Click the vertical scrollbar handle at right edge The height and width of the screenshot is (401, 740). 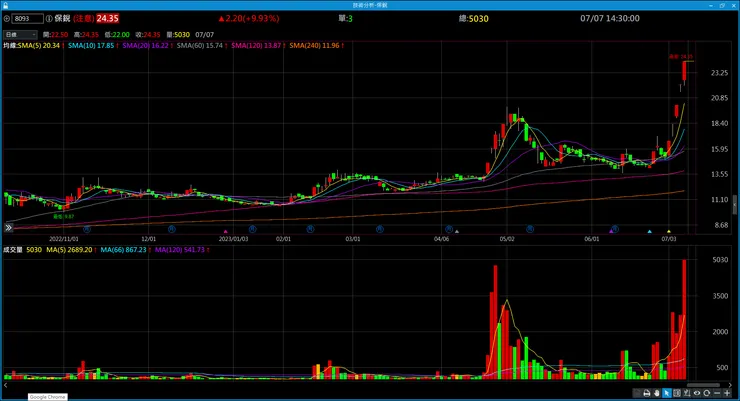[x=735, y=205]
